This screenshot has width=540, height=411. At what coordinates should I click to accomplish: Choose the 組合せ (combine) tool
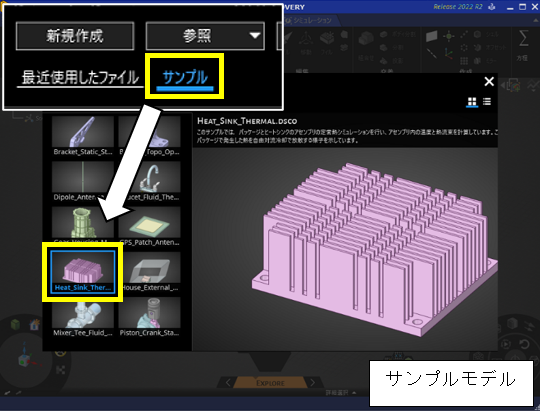point(366,47)
